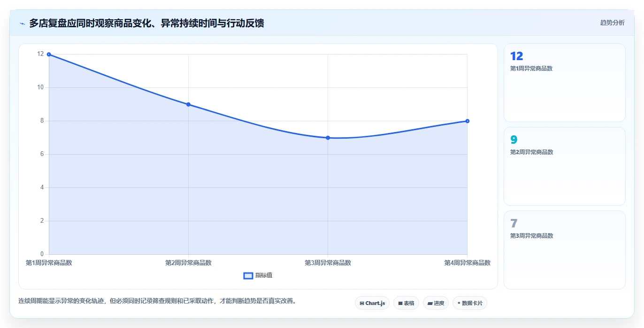Screen dimensions: 644x328
Task: Click the week 2 data point at value 9
Action: coord(188,104)
